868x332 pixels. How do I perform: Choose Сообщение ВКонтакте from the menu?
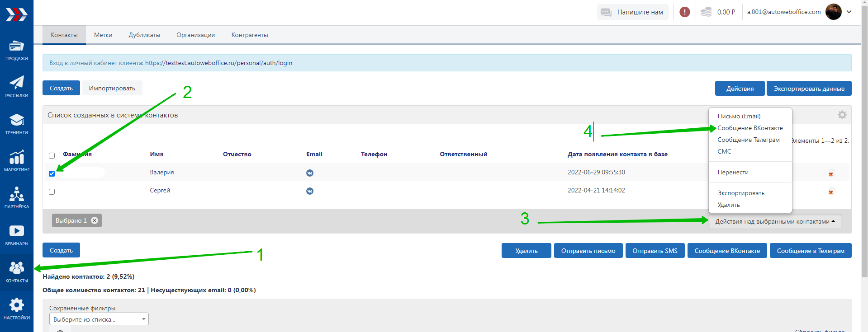(750, 128)
